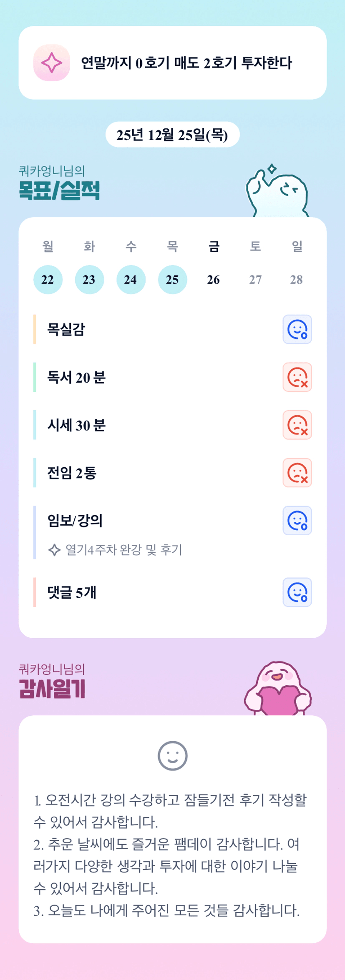Click the 임보/강의 success smiley icon

[x=297, y=521]
